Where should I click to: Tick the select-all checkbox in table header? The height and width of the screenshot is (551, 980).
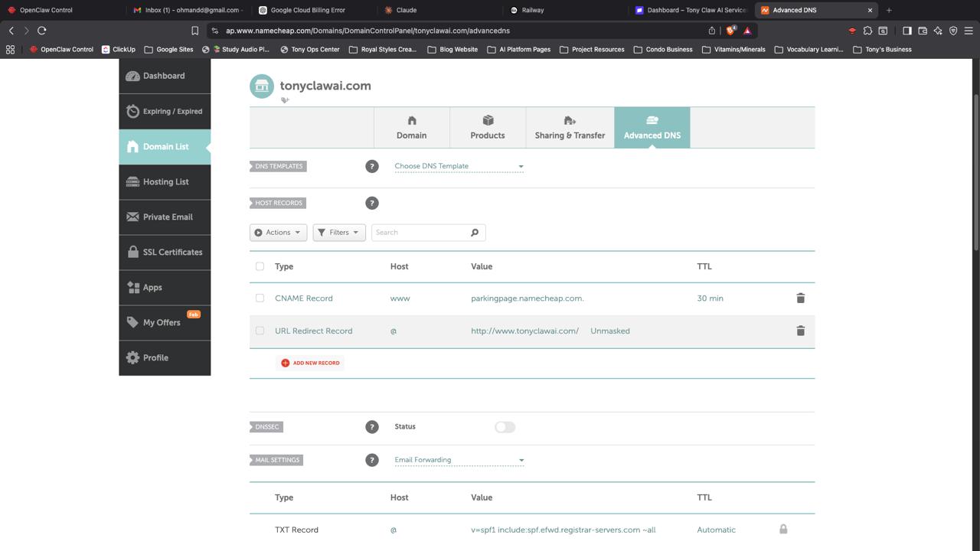tap(260, 266)
